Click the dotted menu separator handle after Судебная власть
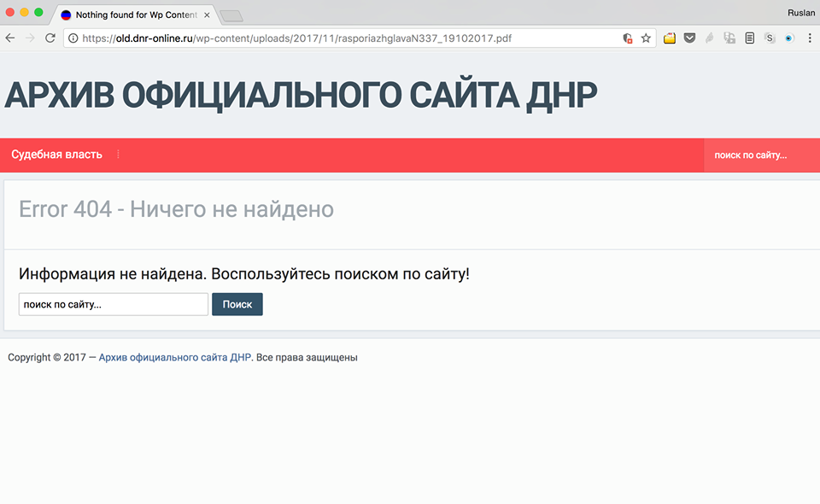This screenshot has height=504, width=820. pyautogui.click(x=118, y=155)
